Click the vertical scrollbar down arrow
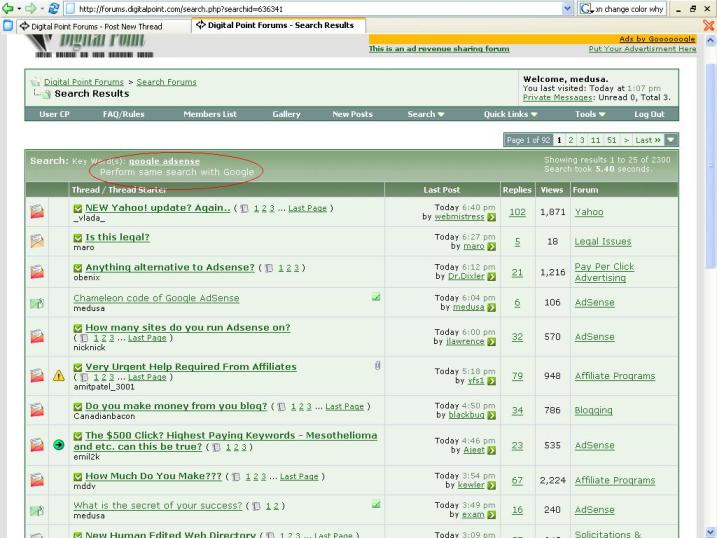 coord(710,532)
